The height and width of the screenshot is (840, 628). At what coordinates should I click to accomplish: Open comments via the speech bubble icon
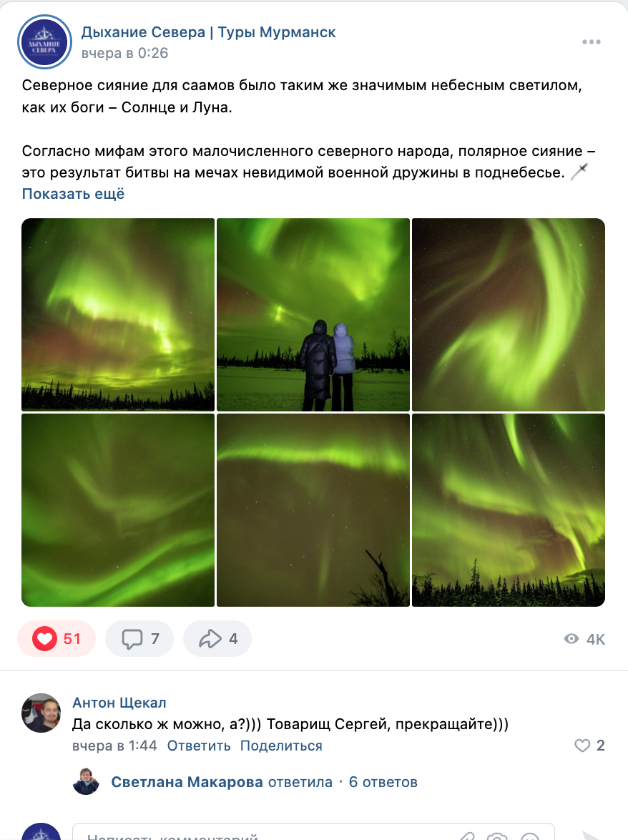(x=132, y=638)
